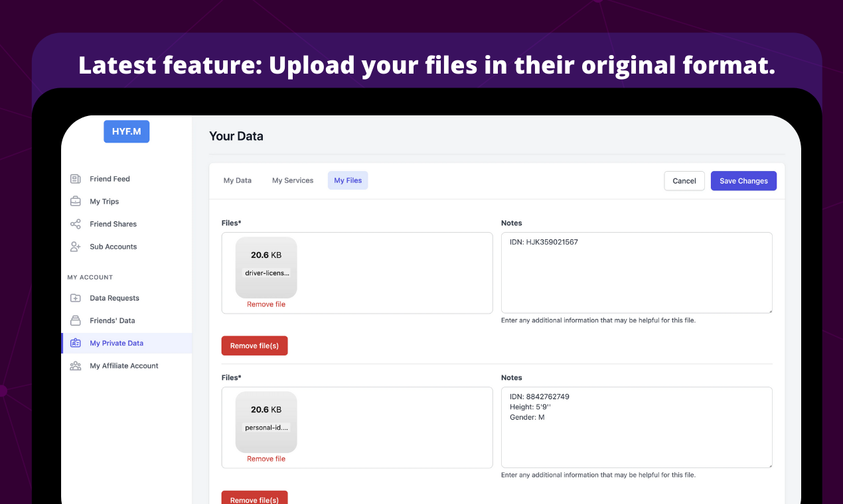Screen dimensions: 843x504
Task: Click the Friends' Data inbox icon
Action: pyautogui.click(x=76, y=321)
